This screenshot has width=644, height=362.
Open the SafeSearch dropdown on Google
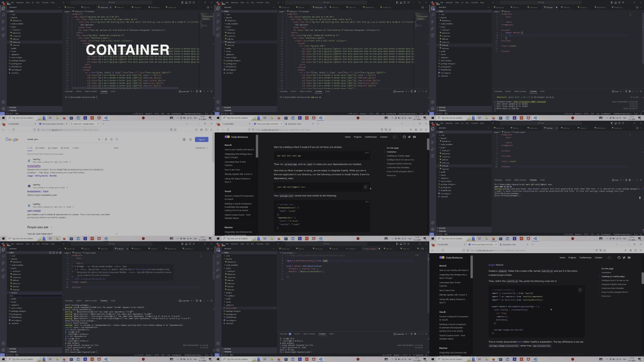pos(201,148)
